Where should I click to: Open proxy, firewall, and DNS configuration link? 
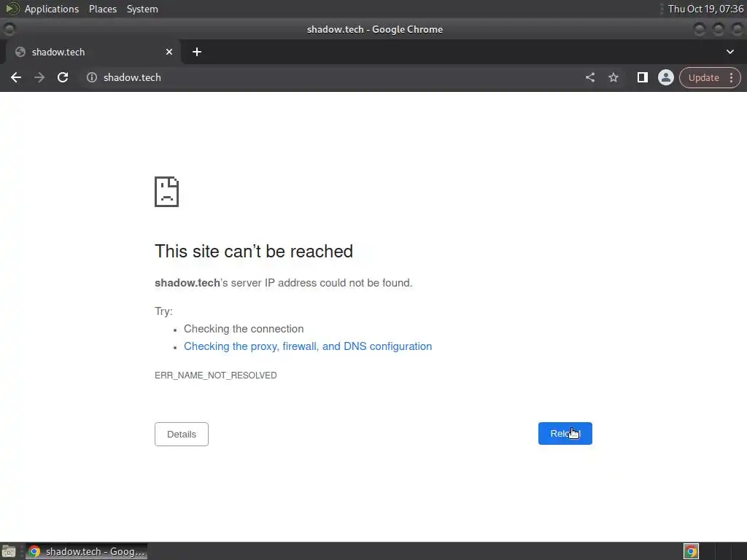click(x=308, y=346)
